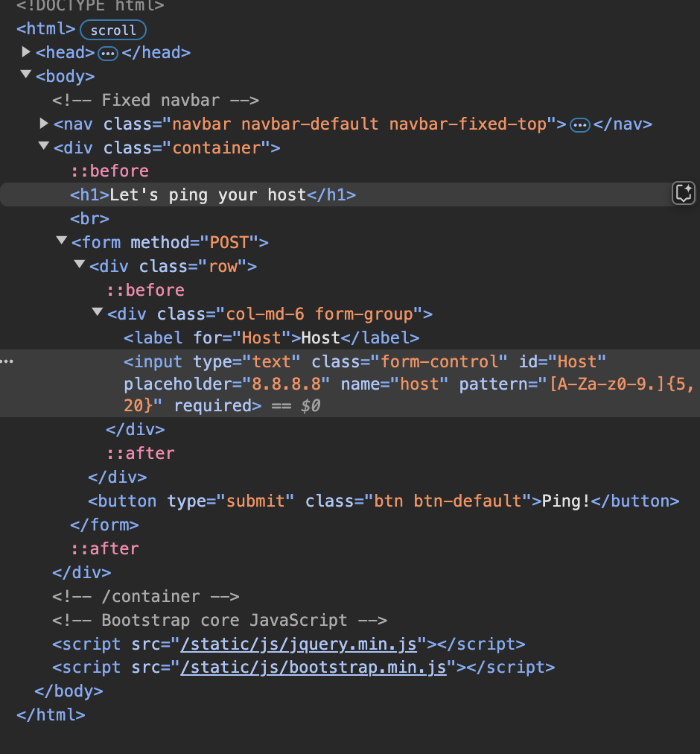Expand the head element triangle
The image size is (700, 754).
(x=26, y=52)
